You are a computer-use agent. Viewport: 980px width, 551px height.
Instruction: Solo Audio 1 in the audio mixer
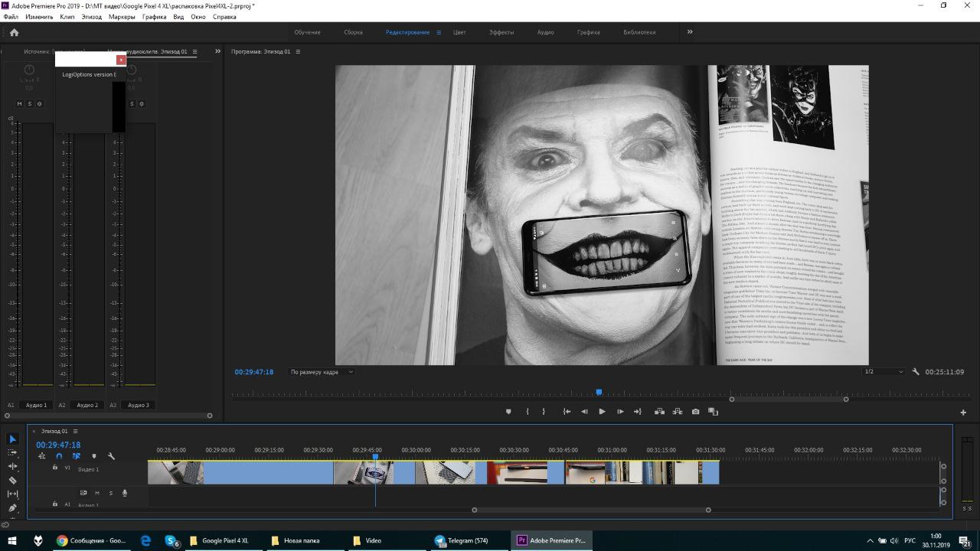[x=30, y=103]
